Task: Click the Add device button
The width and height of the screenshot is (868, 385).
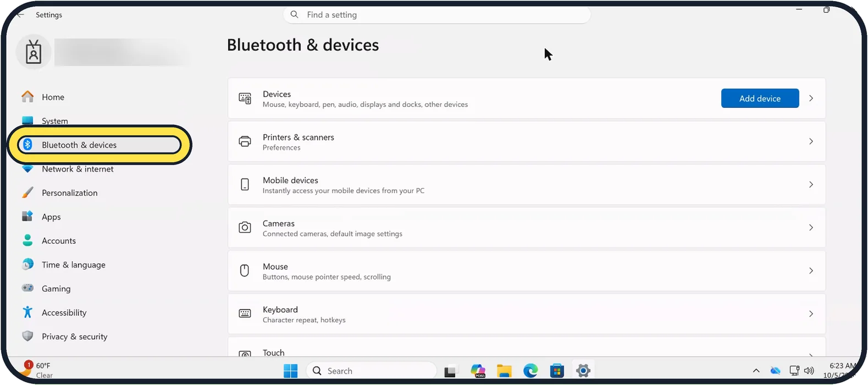Action: 760,98
